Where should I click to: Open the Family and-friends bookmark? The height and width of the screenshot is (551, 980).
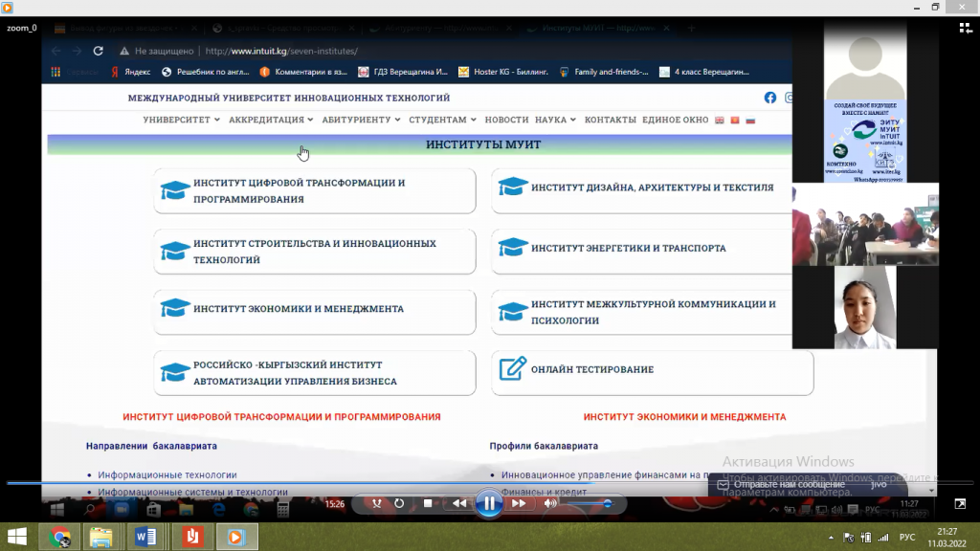[x=604, y=72]
